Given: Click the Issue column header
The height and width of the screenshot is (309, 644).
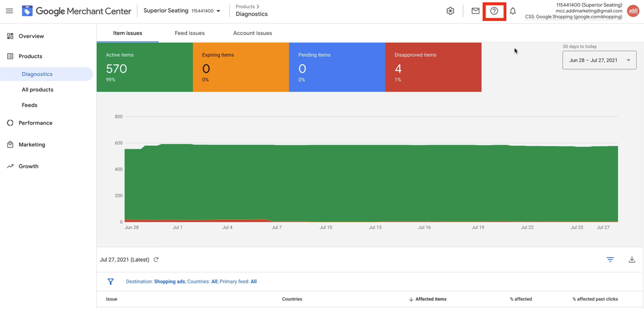Looking at the screenshot, I should [111, 299].
